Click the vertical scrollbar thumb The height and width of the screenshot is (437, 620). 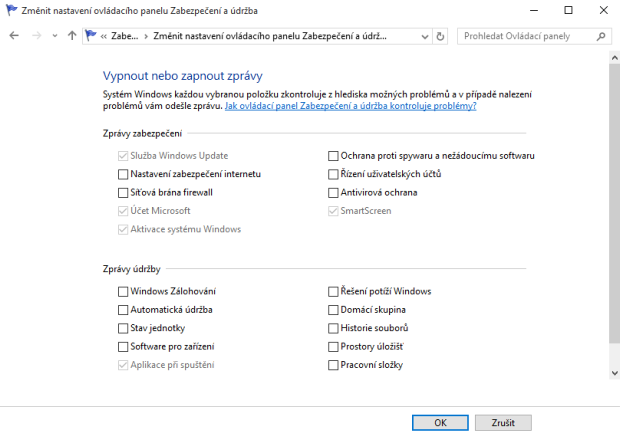click(614, 204)
